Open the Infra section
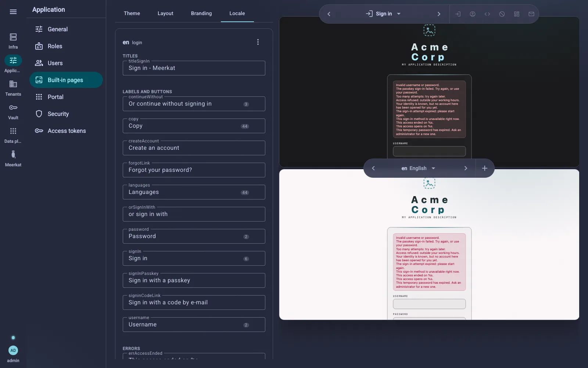The height and width of the screenshot is (368, 588). point(13,41)
